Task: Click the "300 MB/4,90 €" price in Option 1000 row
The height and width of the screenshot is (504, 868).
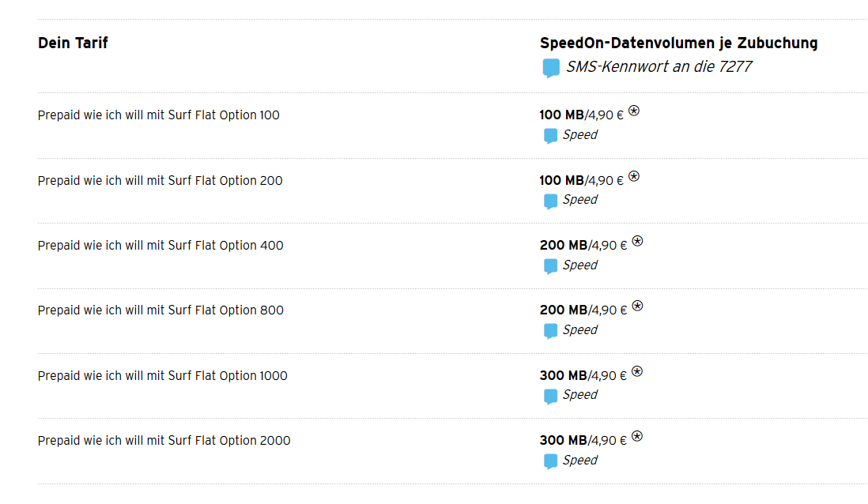Action: (582, 375)
